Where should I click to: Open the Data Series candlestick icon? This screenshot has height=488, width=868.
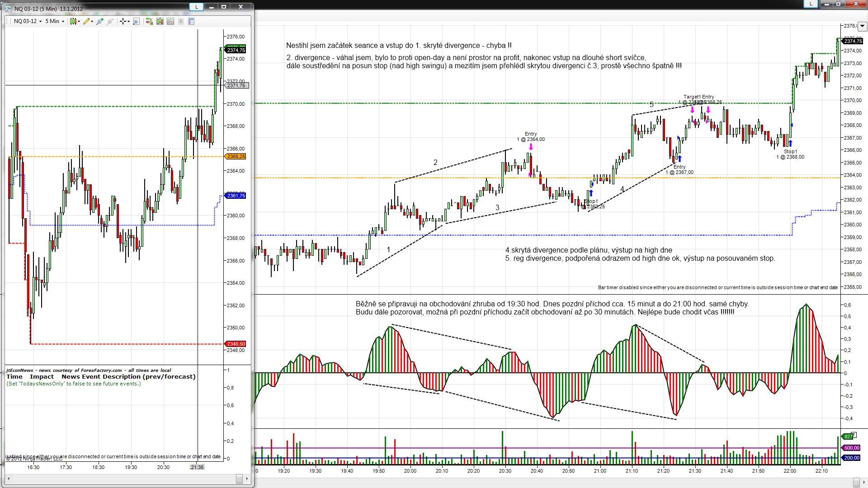(160, 21)
